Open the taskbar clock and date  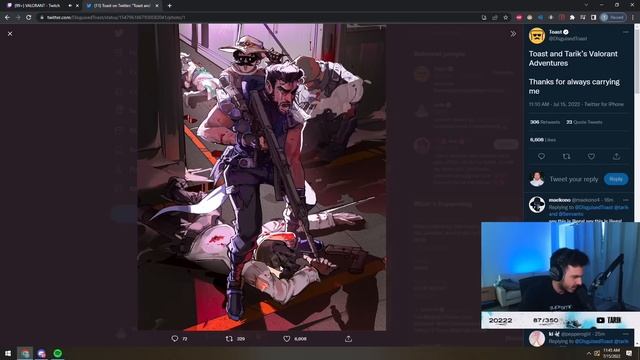coord(611,353)
